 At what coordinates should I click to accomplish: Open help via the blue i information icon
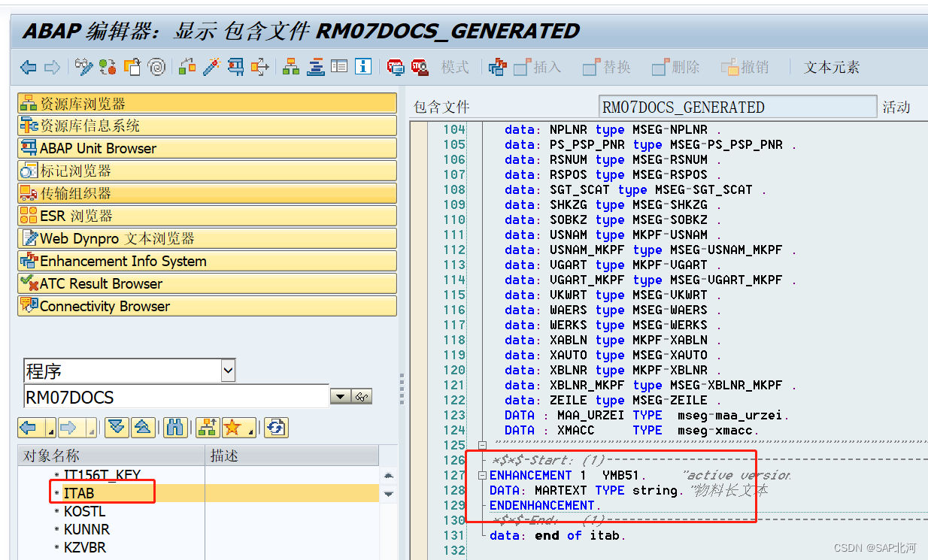(x=362, y=67)
